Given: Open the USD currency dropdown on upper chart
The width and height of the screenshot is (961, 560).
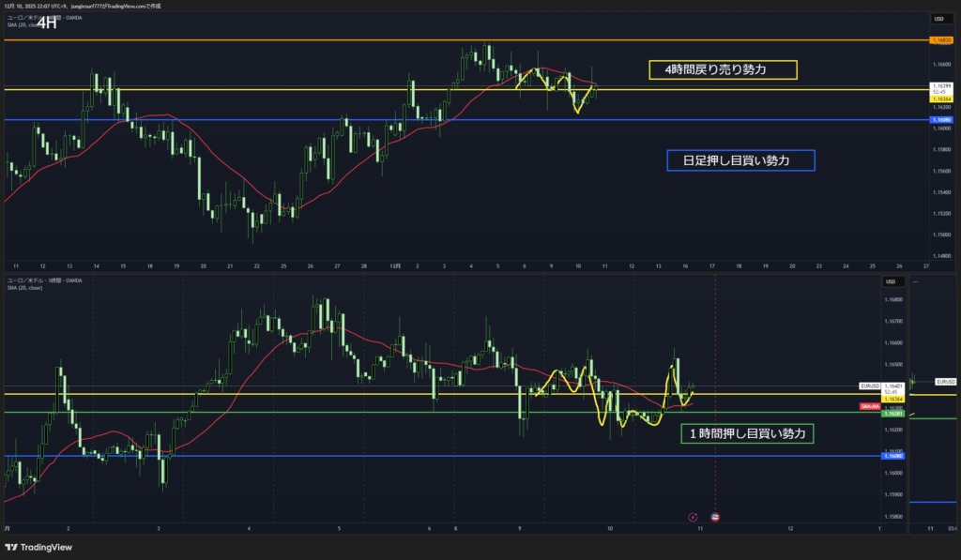Looking at the screenshot, I should pyautogui.click(x=938, y=19).
